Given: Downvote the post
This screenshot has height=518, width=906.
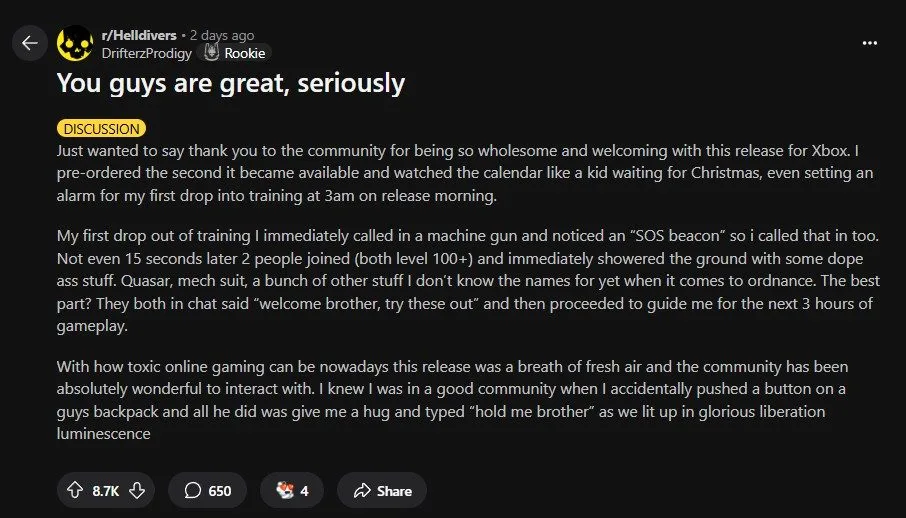Looking at the screenshot, I should (x=137, y=490).
